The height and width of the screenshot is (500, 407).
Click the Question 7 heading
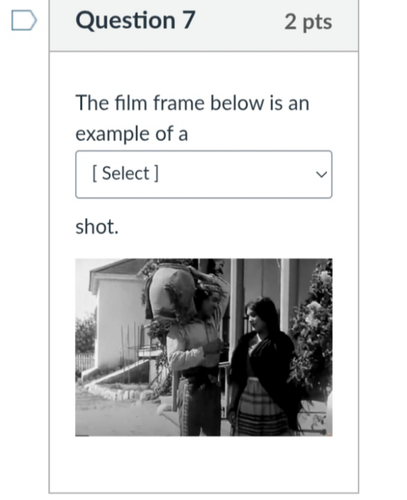(x=135, y=20)
